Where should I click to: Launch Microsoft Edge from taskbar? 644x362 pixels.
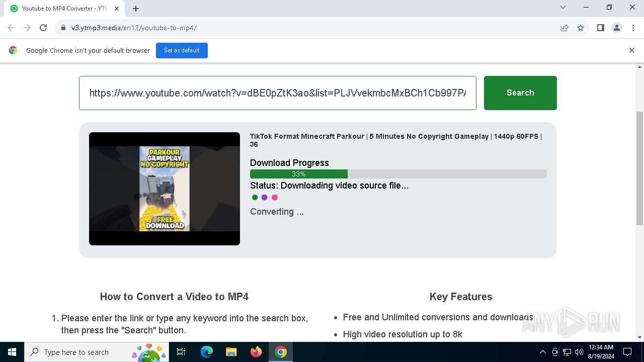pos(207,352)
